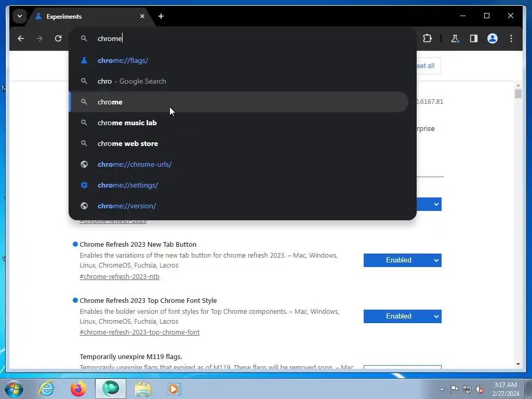
Task: Open the clock showing 3:17 AM
Action: point(506,389)
